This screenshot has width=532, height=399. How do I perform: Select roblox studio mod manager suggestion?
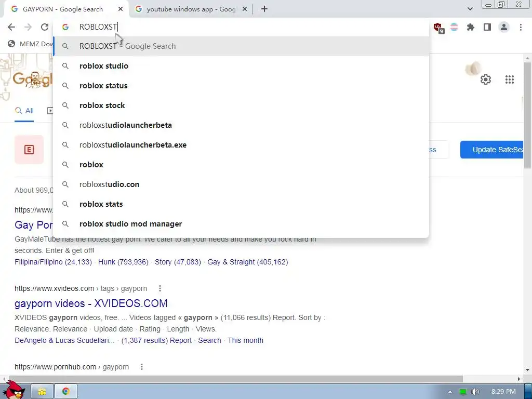pyautogui.click(x=241, y=224)
